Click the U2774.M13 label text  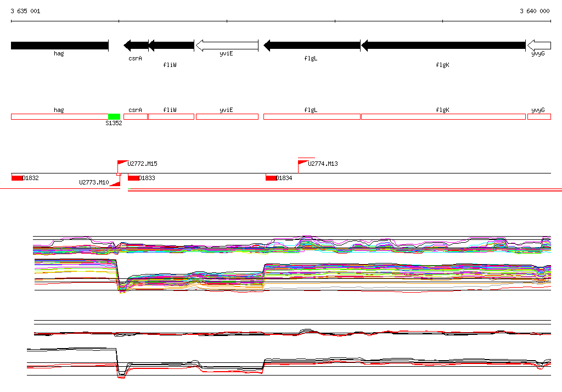tap(323, 164)
